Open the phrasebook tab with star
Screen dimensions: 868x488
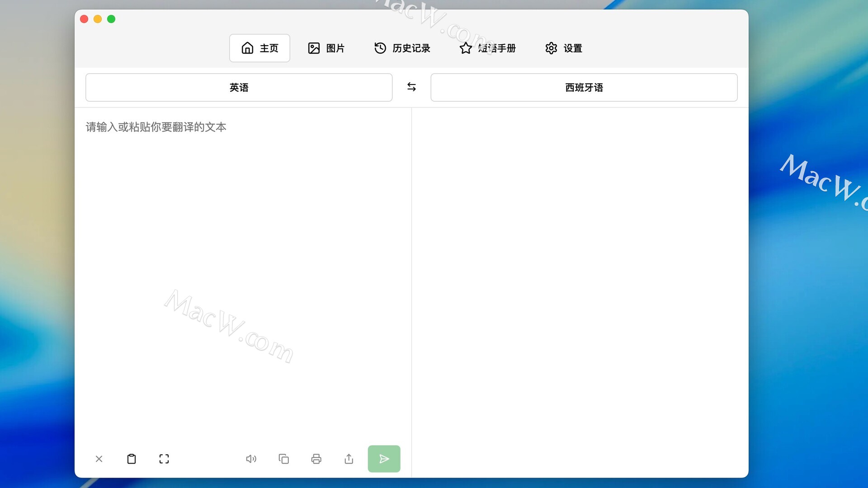click(487, 48)
